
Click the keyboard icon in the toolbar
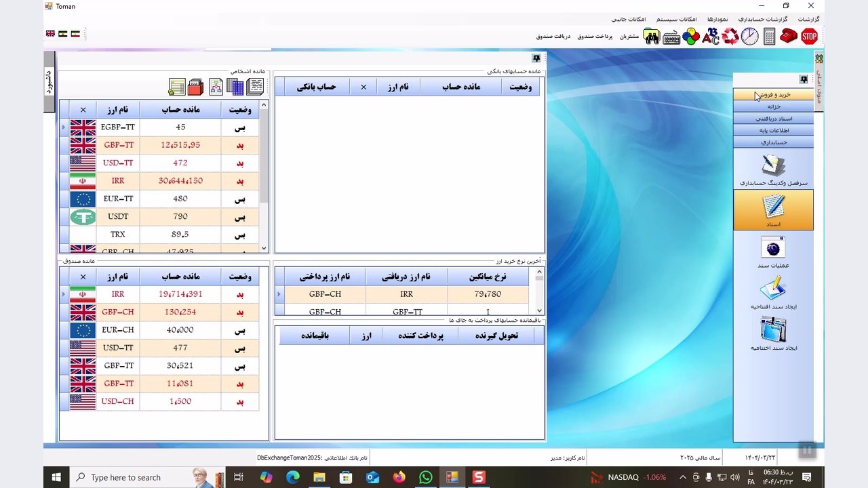(x=671, y=37)
